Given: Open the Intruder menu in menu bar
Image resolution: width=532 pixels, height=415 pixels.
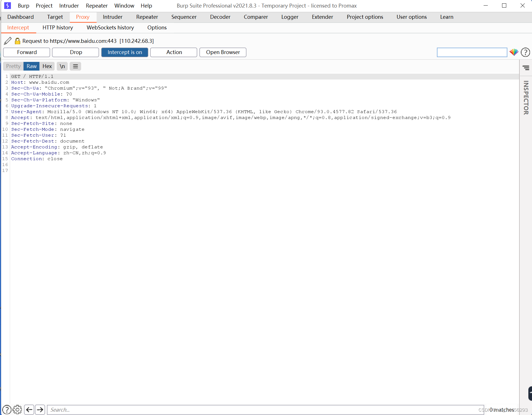Looking at the screenshot, I should (x=69, y=6).
